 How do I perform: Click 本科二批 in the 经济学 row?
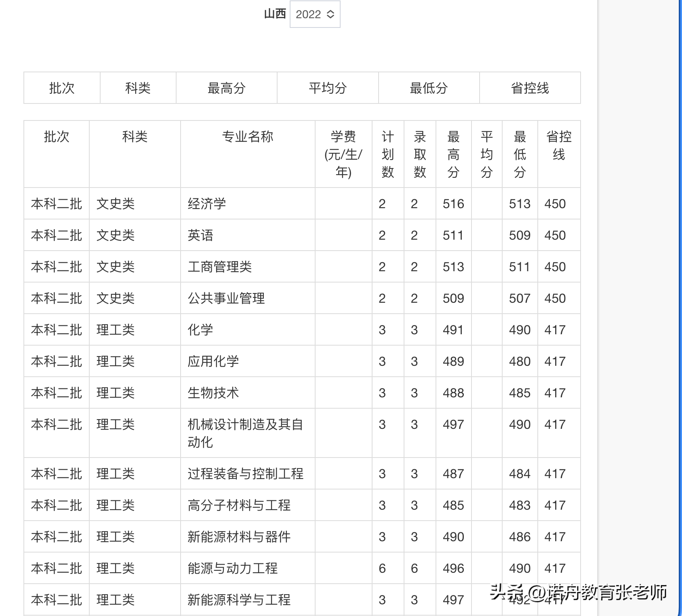[57, 204]
